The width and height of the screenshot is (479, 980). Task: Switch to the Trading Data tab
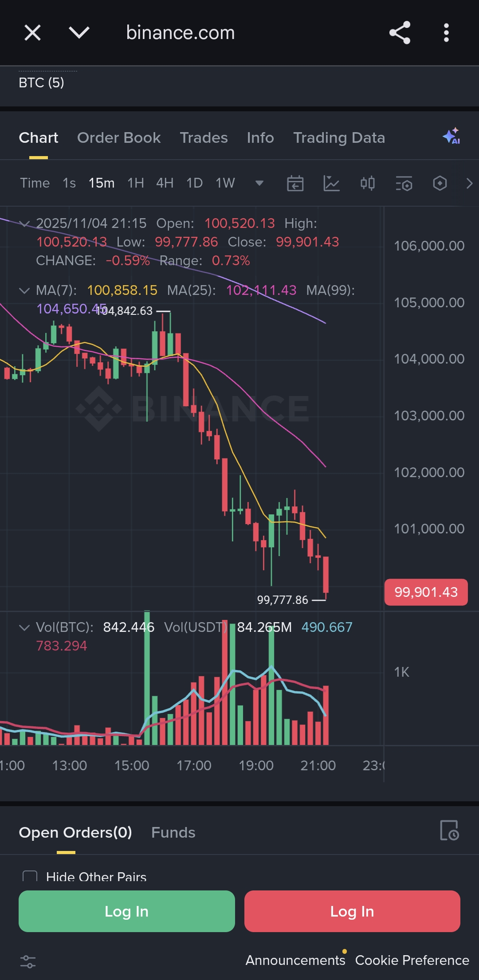click(x=339, y=138)
